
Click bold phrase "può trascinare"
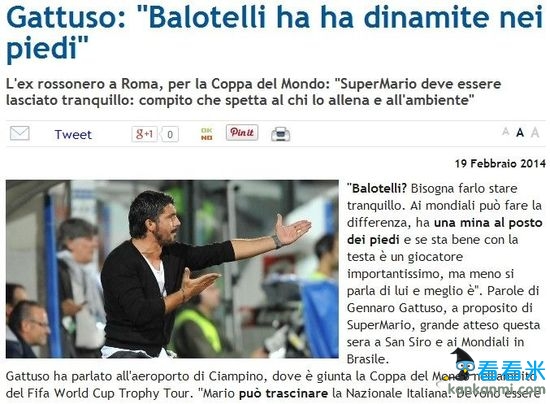point(283,393)
